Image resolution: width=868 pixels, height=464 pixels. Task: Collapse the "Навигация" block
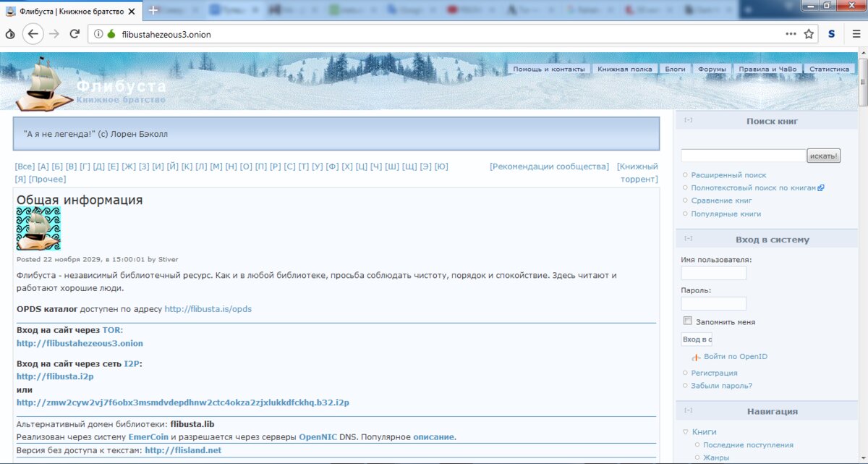tap(688, 410)
